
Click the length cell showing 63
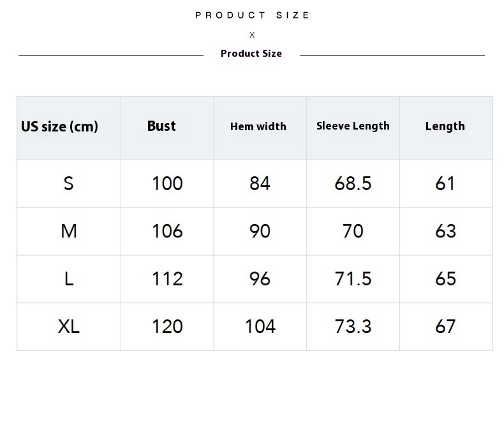click(x=445, y=231)
